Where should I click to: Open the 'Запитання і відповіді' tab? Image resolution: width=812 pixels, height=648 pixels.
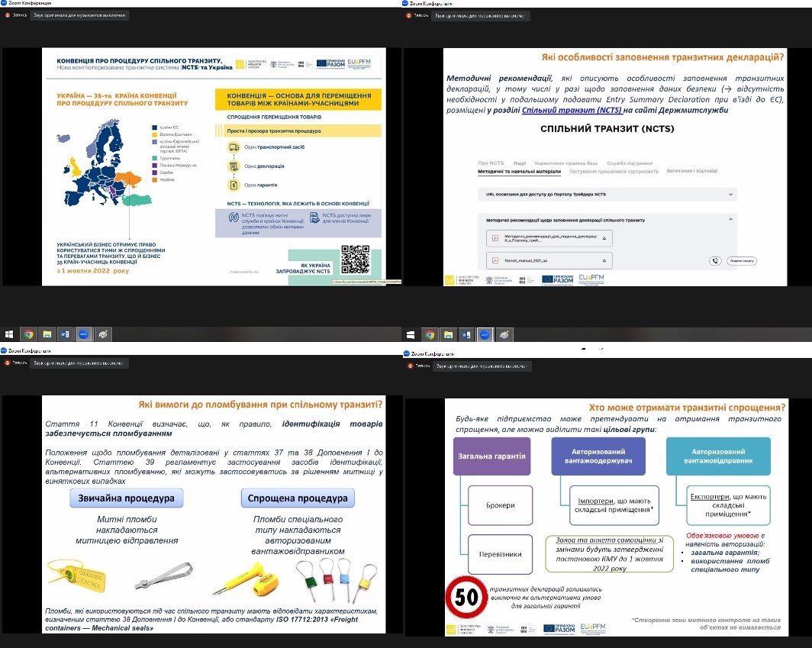coord(691,171)
